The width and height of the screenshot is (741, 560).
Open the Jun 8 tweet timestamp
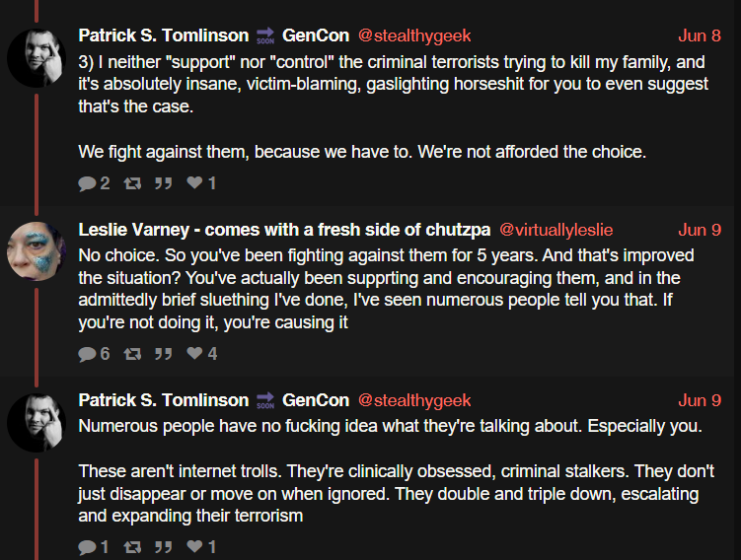tap(700, 35)
